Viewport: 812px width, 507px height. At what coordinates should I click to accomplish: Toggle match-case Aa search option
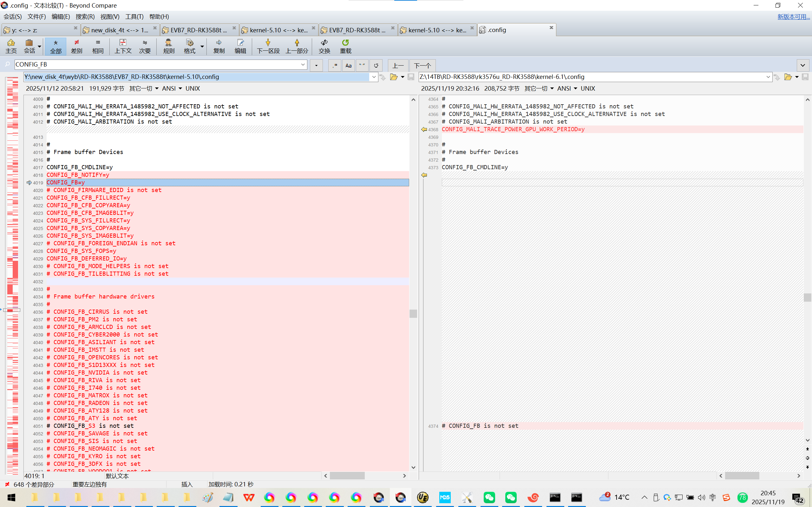(348, 65)
